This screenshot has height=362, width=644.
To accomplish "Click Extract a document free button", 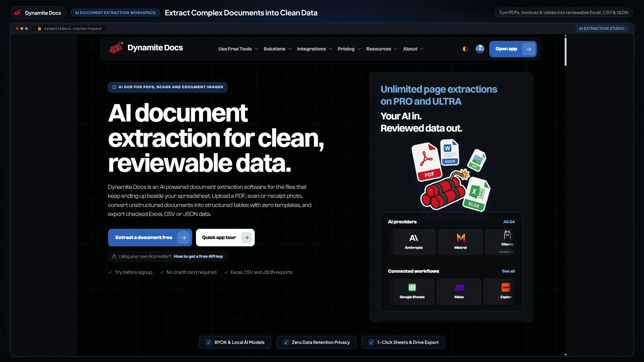I will (x=150, y=238).
